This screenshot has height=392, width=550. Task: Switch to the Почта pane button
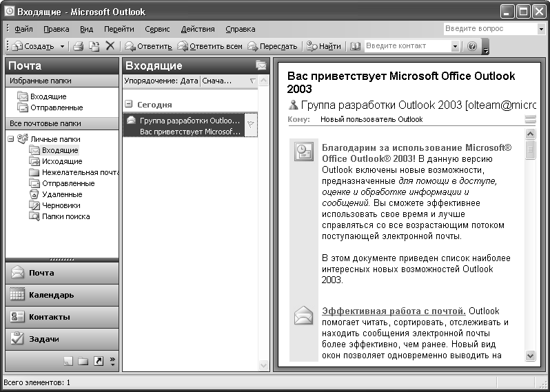click(62, 273)
